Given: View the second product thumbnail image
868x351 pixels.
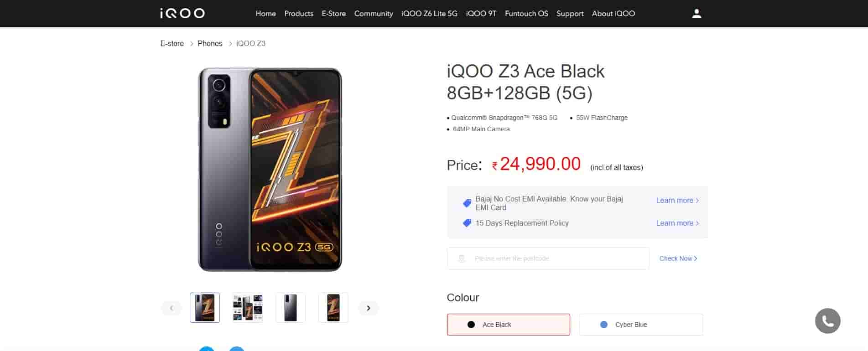Looking at the screenshot, I should [x=248, y=308].
